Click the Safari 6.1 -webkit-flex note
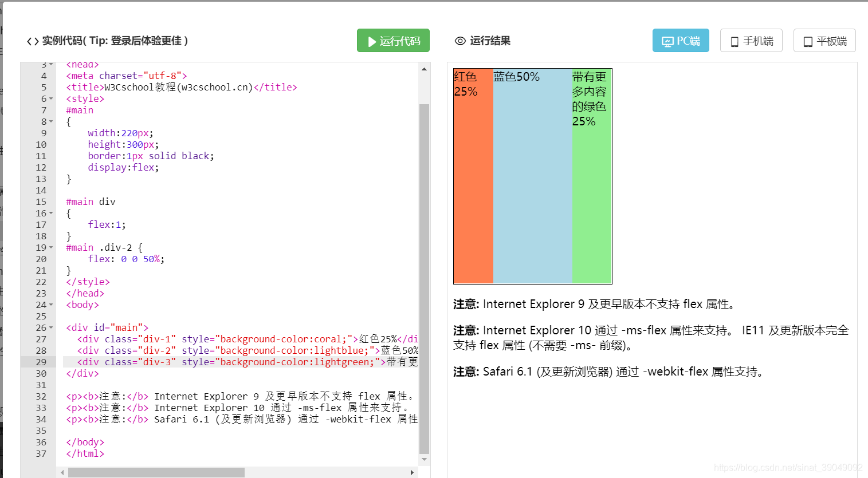The image size is (868, 478). pos(610,372)
